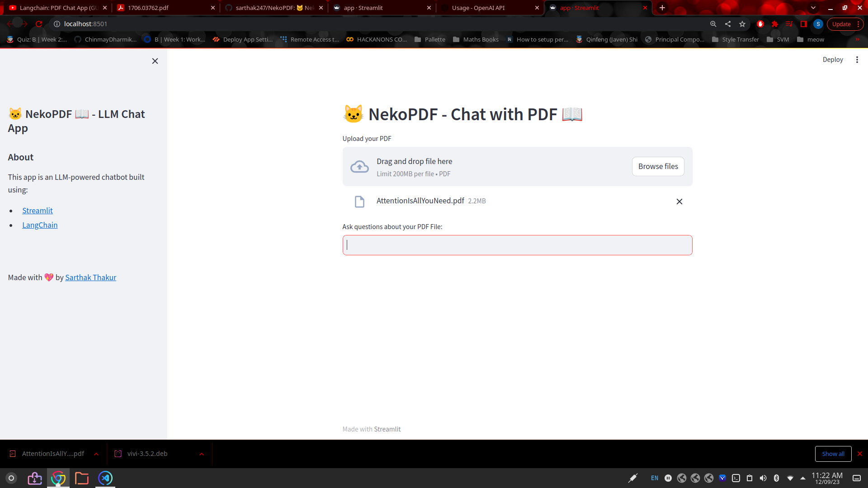Open the Wi-Fi indicator in the system tray

coord(790,478)
